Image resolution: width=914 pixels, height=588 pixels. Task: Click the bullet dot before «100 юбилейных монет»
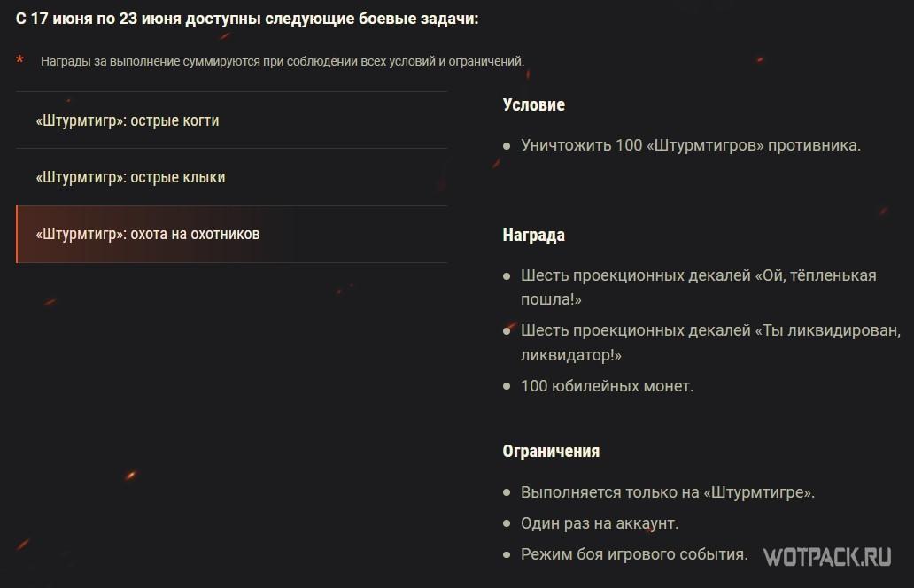click(x=507, y=387)
